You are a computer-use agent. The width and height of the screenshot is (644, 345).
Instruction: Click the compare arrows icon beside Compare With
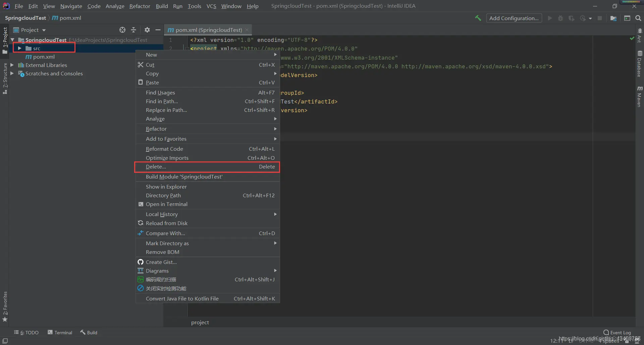point(141,233)
